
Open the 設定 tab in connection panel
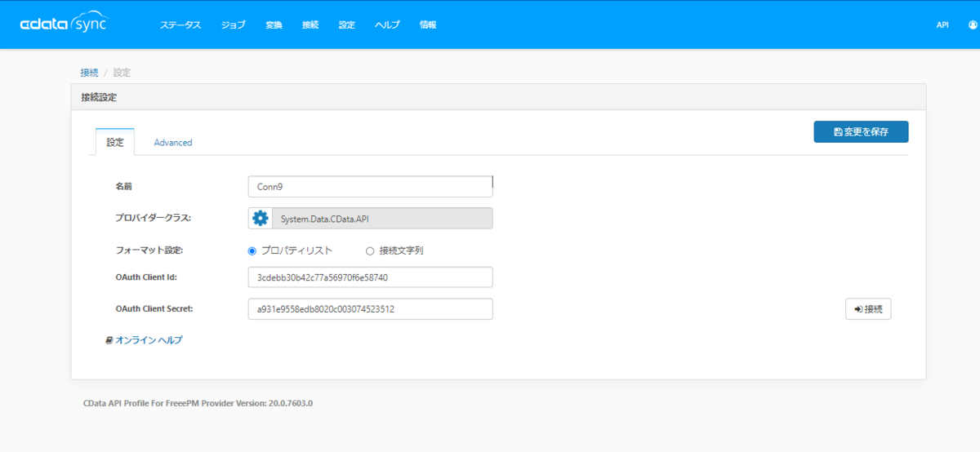115,142
